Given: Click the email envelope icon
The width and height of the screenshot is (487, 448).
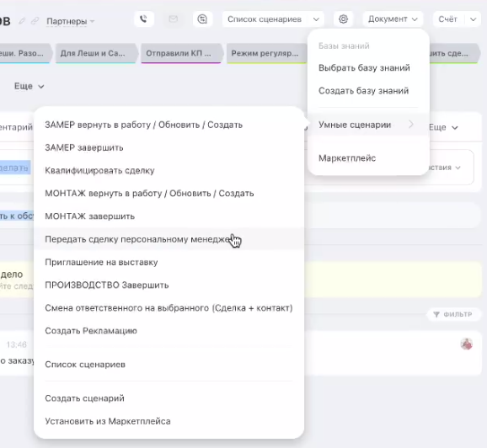Looking at the screenshot, I should [173, 19].
